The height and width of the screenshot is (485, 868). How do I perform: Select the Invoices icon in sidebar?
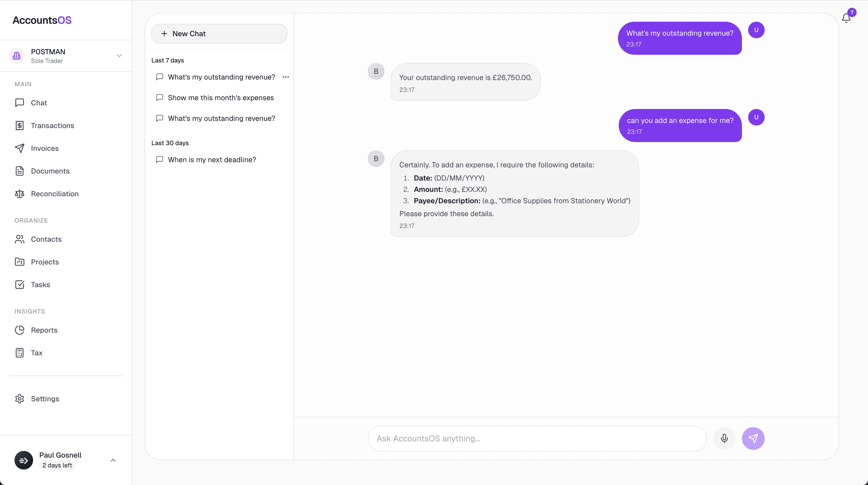[x=20, y=148]
